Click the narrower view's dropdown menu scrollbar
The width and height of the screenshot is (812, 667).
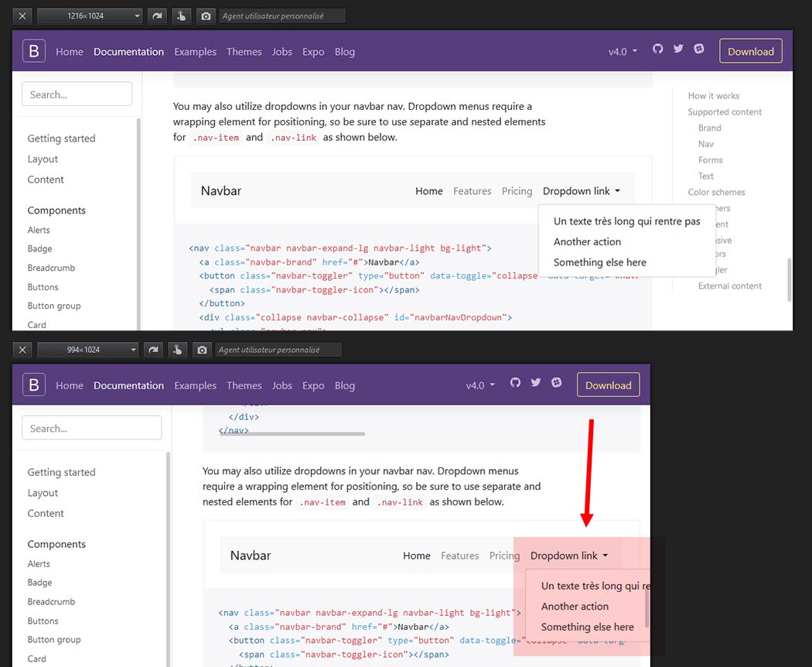[647, 608]
